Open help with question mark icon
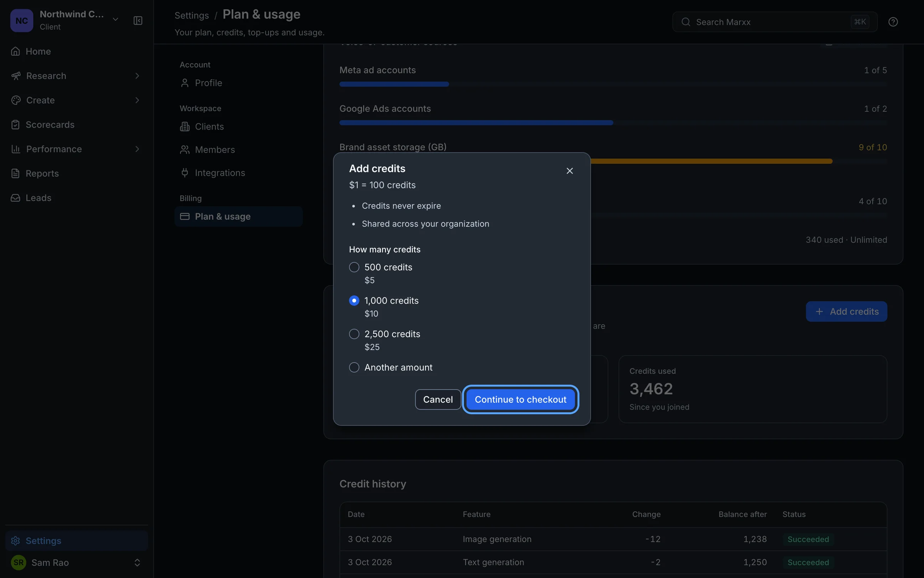This screenshot has height=578, width=924. 893,22
